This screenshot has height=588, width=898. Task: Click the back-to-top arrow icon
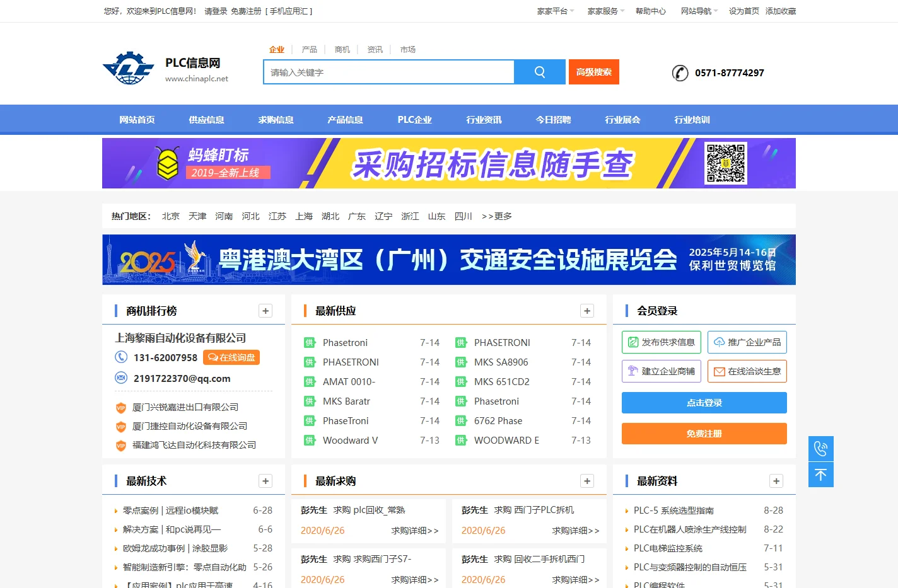(821, 475)
